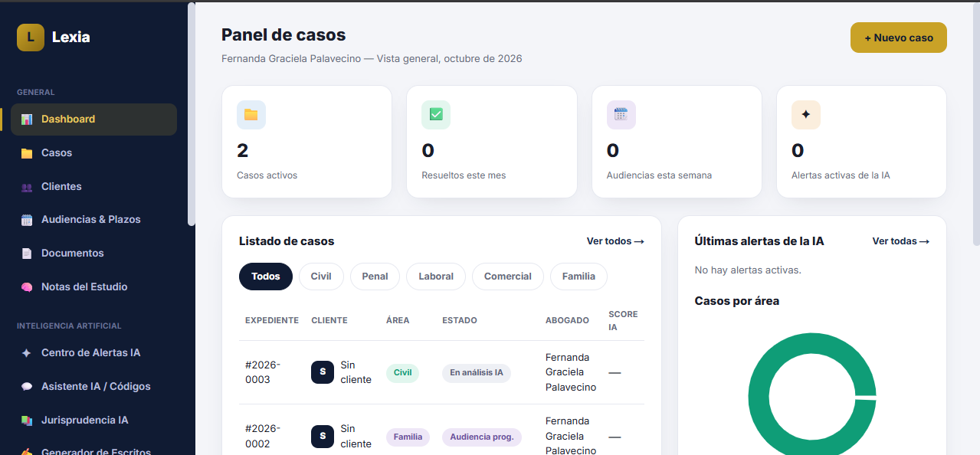Click the calendar icon on Audiencias esta semana card
The image size is (980, 455).
pos(621,115)
